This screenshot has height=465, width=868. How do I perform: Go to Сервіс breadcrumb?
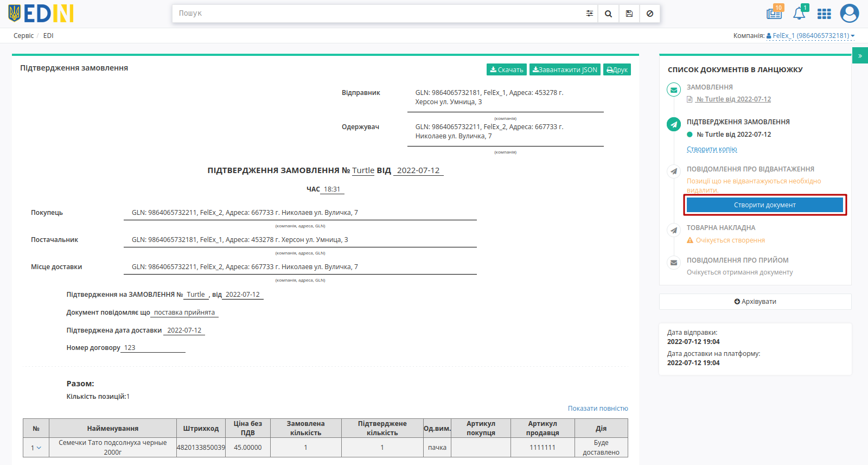tap(23, 36)
